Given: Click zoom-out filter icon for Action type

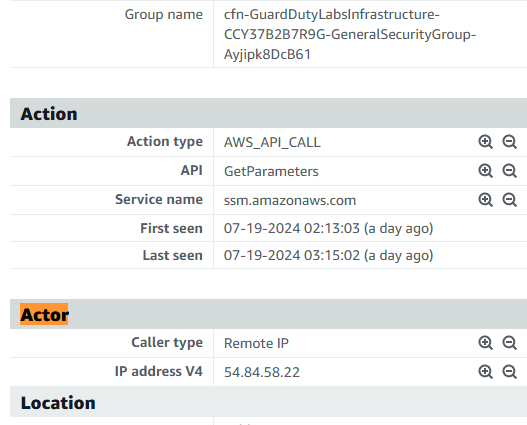Looking at the screenshot, I should 510,142.
